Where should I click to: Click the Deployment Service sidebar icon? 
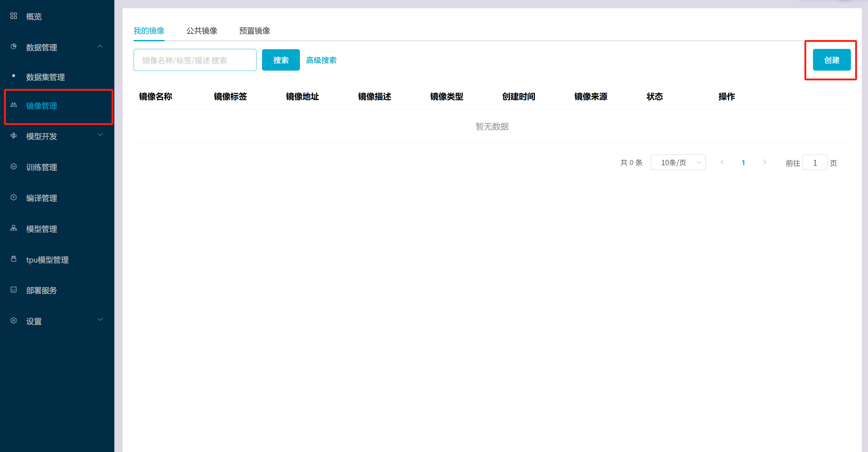coord(13,290)
